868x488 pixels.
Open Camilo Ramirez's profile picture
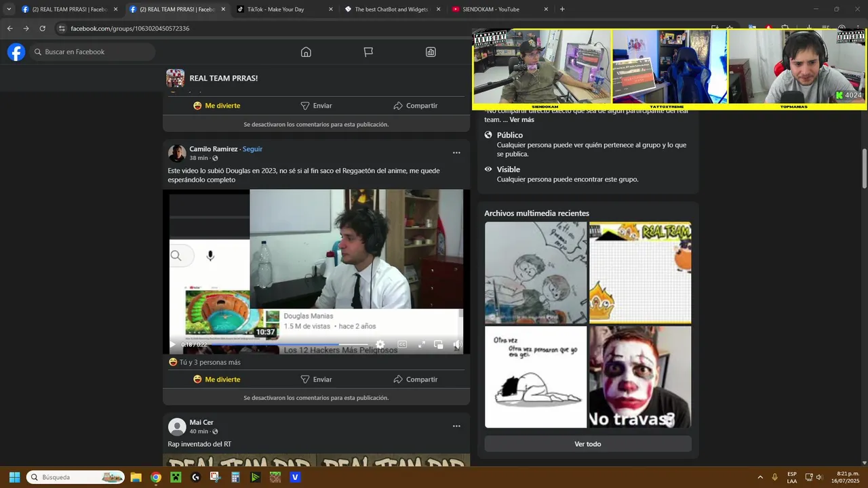pos(177,153)
